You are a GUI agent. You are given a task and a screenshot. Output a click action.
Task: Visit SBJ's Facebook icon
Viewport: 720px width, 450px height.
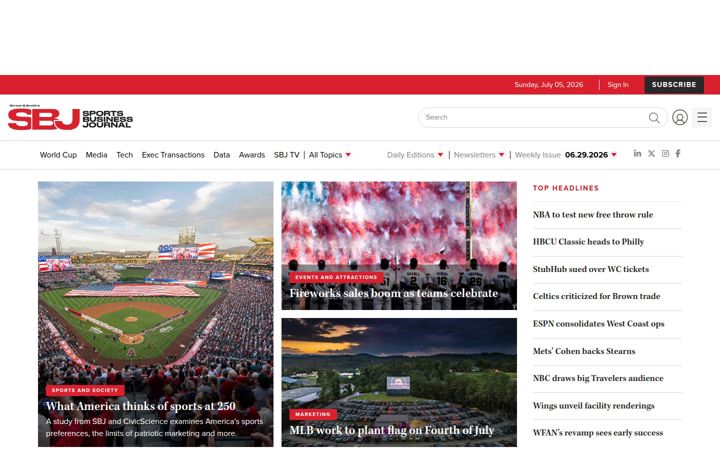[678, 153]
